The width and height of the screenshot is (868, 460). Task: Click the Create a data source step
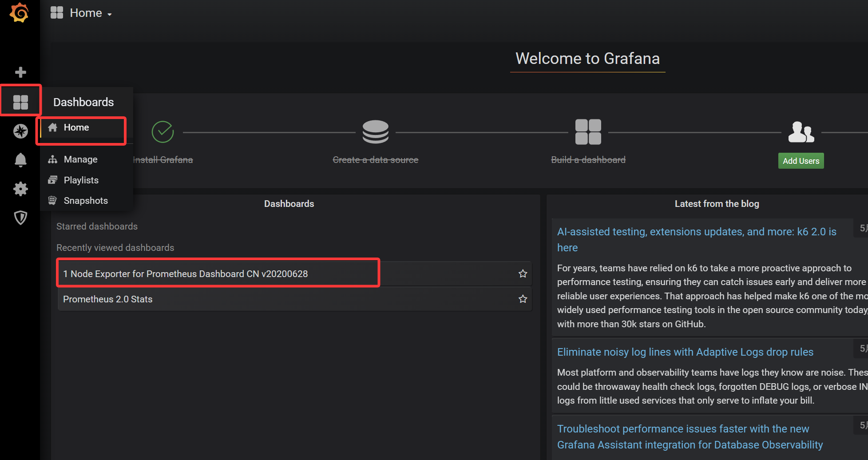pyautogui.click(x=376, y=160)
